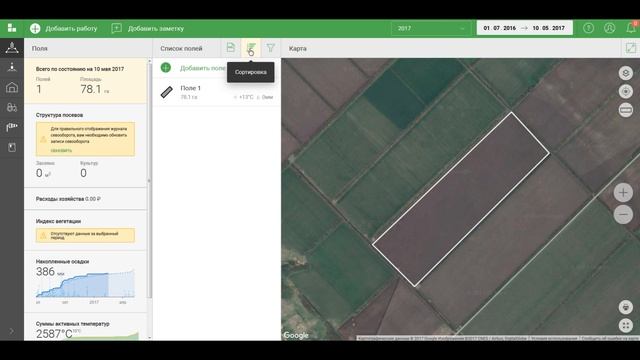Select the Fields section in left sidebar

coord(12,48)
